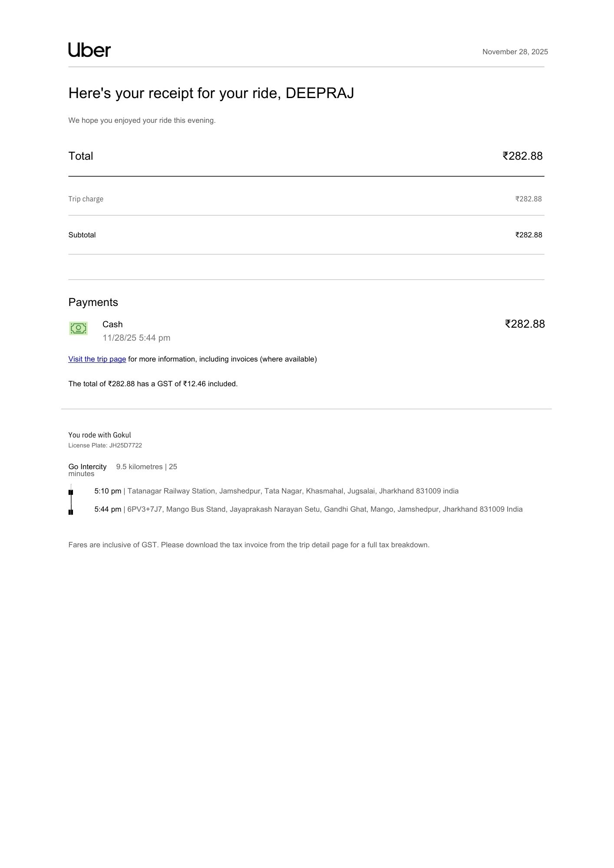Click the Trip charge label

point(86,199)
